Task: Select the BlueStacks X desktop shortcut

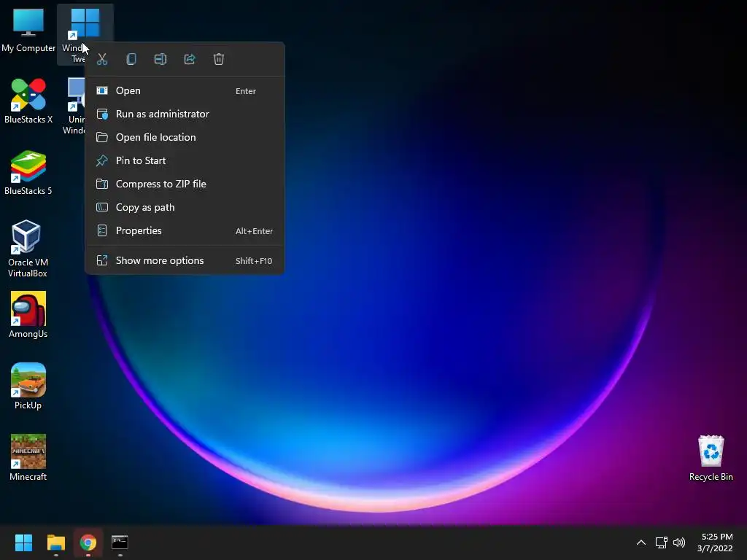Action: pyautogui.click(x=28, y=101)
